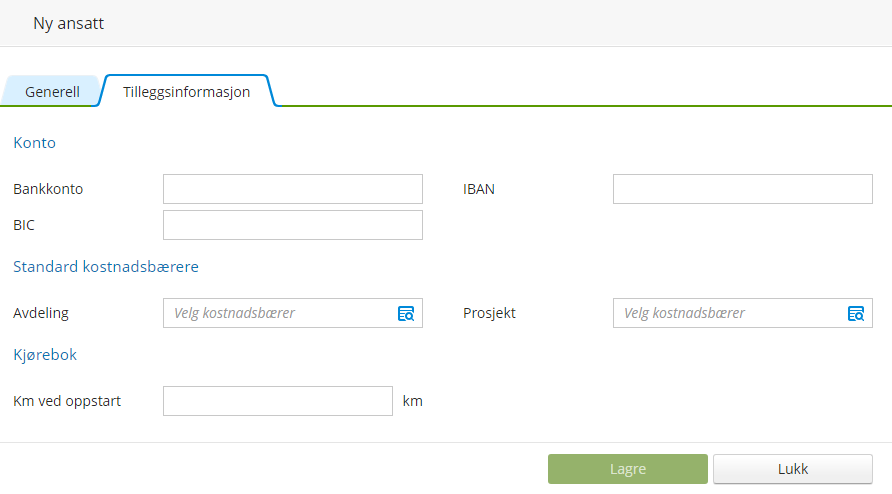The height and width of the screenshot is (494, 892).
Task: Click into the IBAN text field
Action: tap(742, 189)
